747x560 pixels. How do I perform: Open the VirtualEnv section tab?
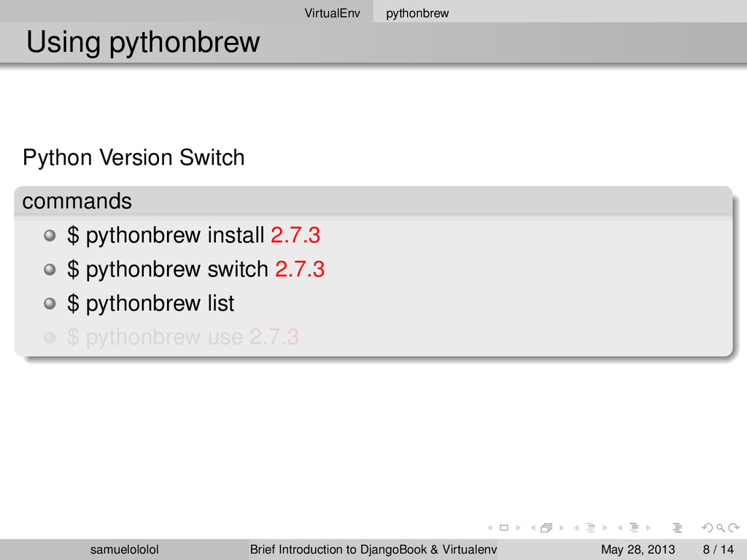pos(332,13)
